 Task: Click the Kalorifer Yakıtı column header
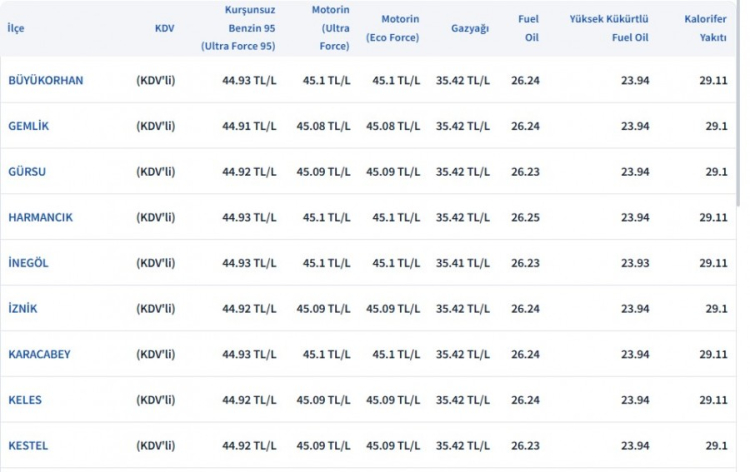(705, 28)
